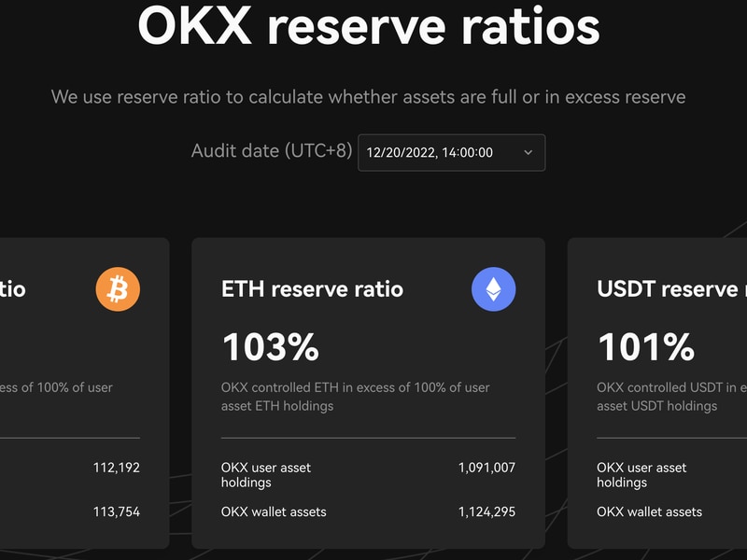Image resolution: width=747 pixels, height=560 pixels.
Task: Click the ETH user holdings value 1,091,007
Action: 486,468
